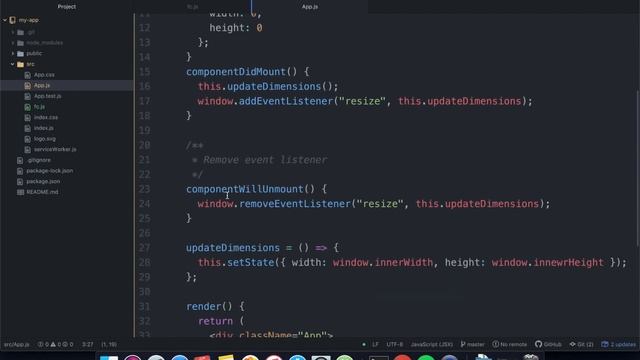Click the src folder icon
Image resolution: width=640 pixels, height=360 pixels.
(20, 64)
